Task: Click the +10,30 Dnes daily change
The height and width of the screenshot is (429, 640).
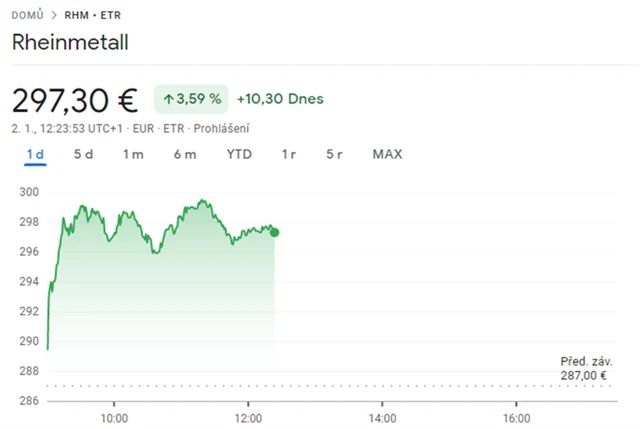Action: pyautogui.click(x=280, y=99)
